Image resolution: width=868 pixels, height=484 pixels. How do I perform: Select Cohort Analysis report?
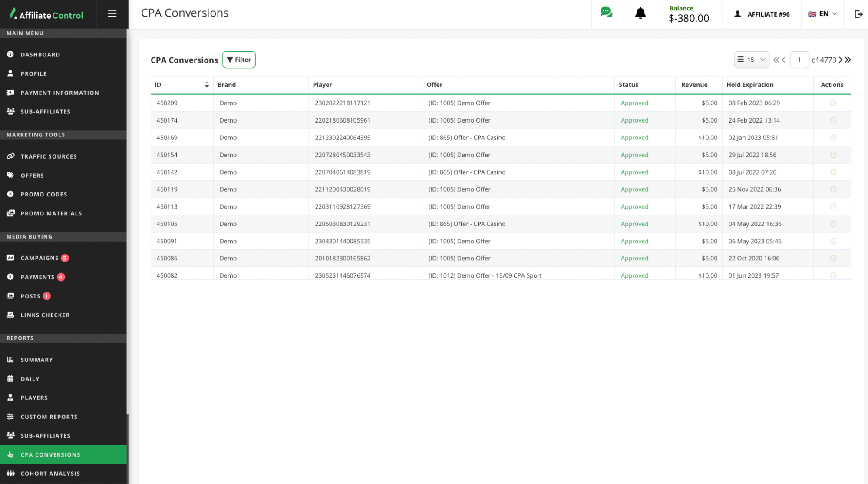50,474
